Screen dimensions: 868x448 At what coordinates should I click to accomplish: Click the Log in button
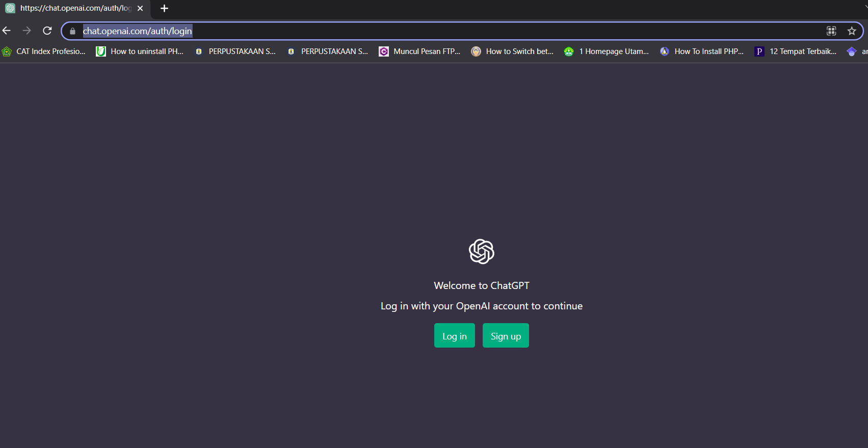point(455,335)
